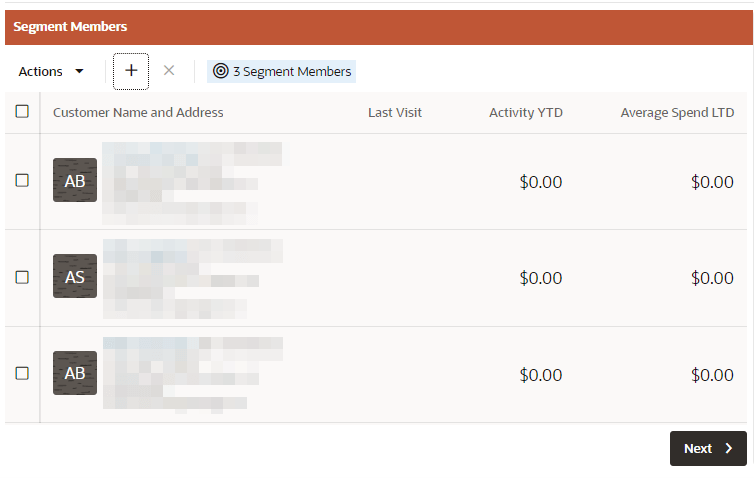Click the Next button
Viewport: 754px width, 478px height.
[x=708, y=448]
